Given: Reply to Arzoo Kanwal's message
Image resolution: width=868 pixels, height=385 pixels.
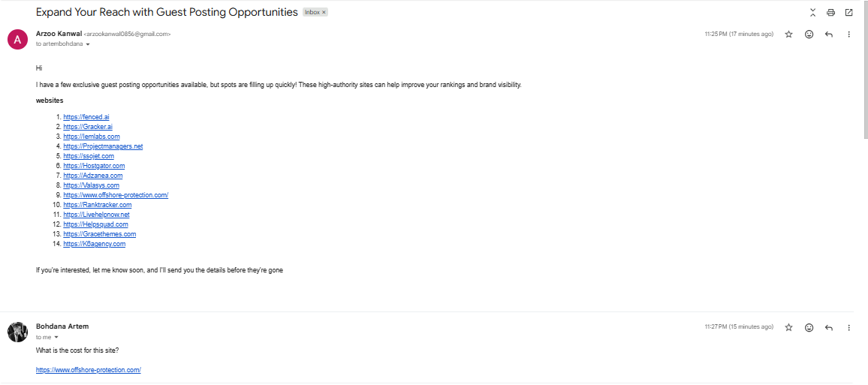Looking at the screenshot, I should click(x=829, y=35).
